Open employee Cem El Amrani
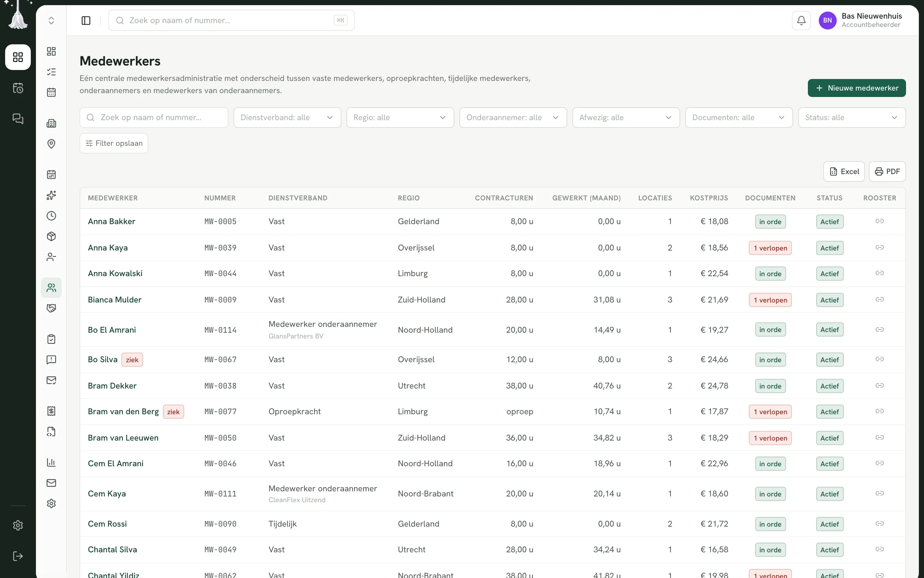This screenshot has width=924, height=578. point(116,464)
